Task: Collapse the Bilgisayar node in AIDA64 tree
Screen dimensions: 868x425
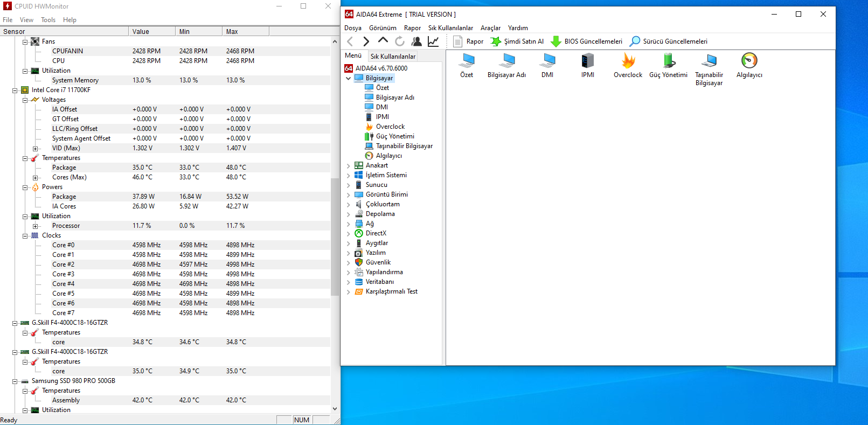Action: pyautogui.click(x=349, y=78)
